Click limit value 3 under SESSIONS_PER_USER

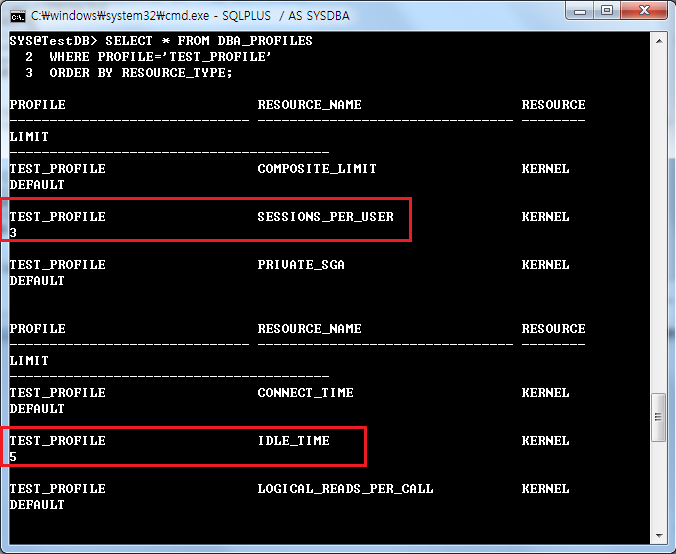pyautogui.click(x=13, y=232)
